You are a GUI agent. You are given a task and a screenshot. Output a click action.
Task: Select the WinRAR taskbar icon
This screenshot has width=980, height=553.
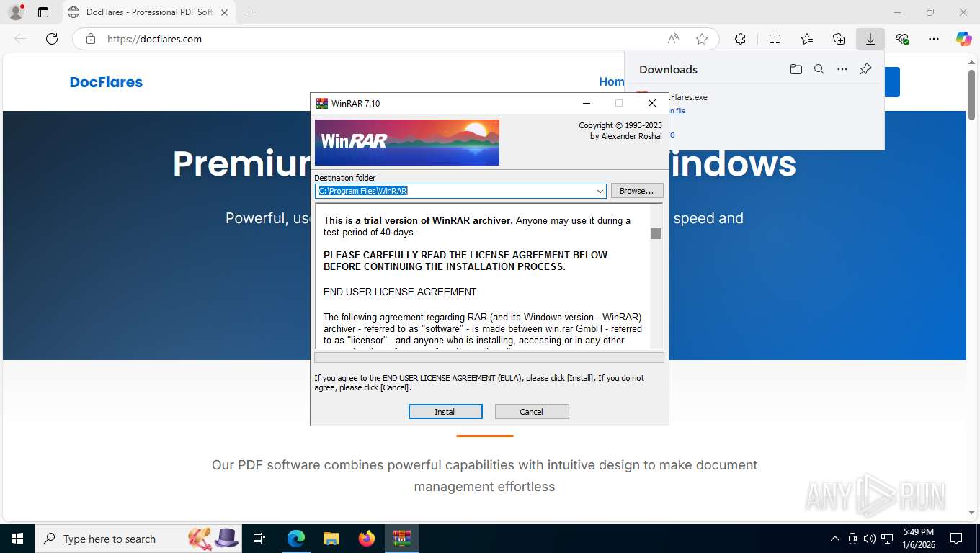click(401, 539)
